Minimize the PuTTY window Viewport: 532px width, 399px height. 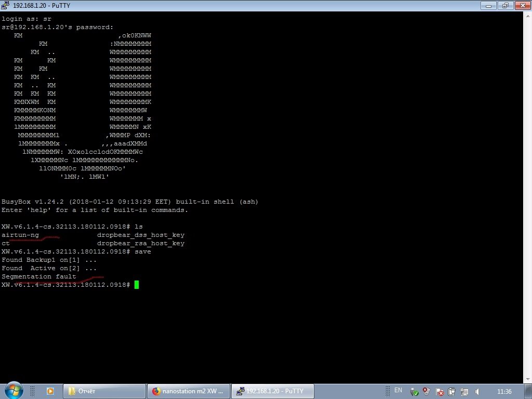(x=488, y=5)
